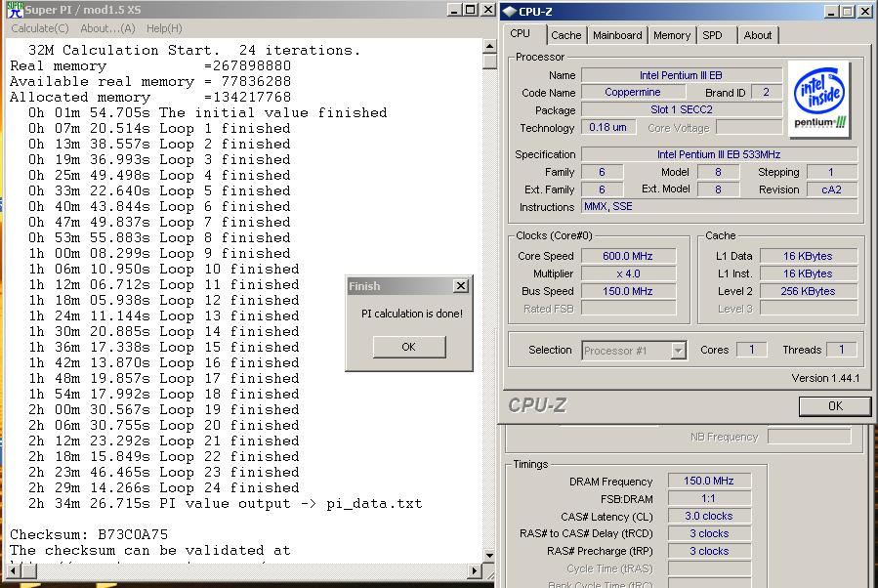Click the Revision cA2 value
The image size is (878, 588).
(x=831, y=189)
